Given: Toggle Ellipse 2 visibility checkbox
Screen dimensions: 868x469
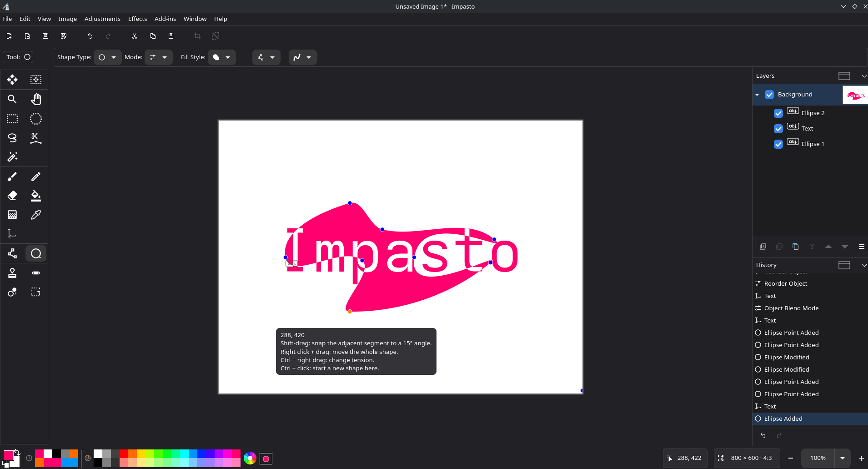Looking at the screenshot, I should point(778,113).
